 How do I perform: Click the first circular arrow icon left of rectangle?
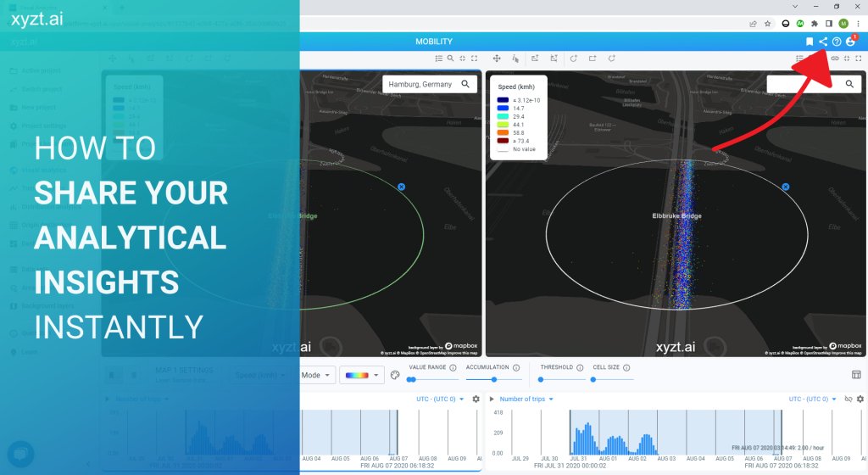(x=574, y=59)
